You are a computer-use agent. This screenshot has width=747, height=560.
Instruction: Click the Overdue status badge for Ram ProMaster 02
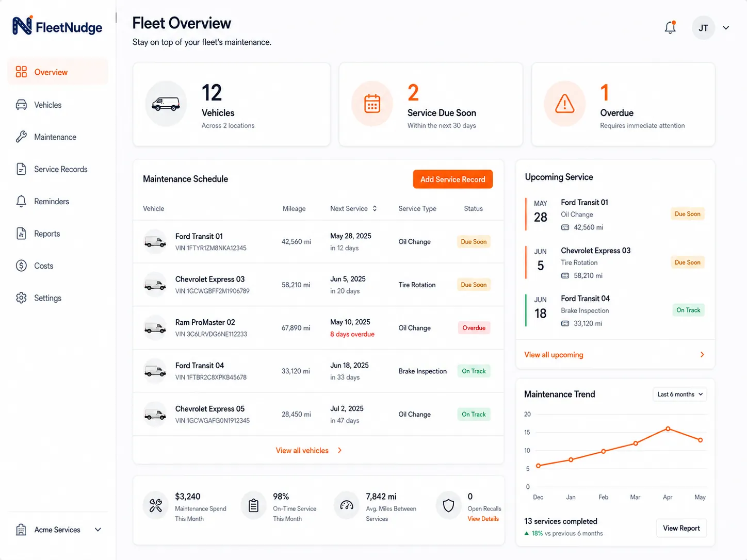coord(474,328)
